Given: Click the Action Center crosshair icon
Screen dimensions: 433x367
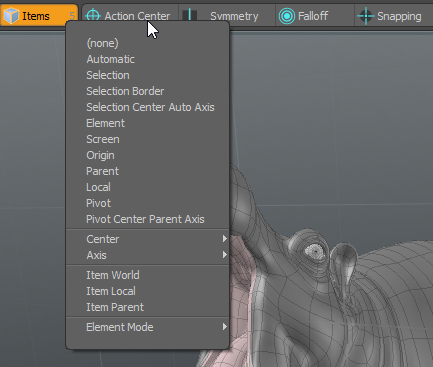Looking at the screenshot, I should coord(93,15).
